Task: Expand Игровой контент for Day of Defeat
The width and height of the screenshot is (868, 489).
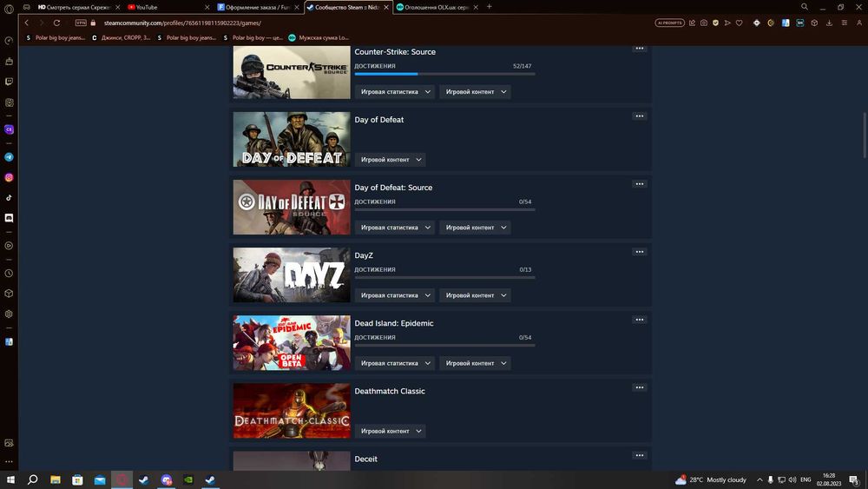Action: pyautogui.click(x=391, y=160)
